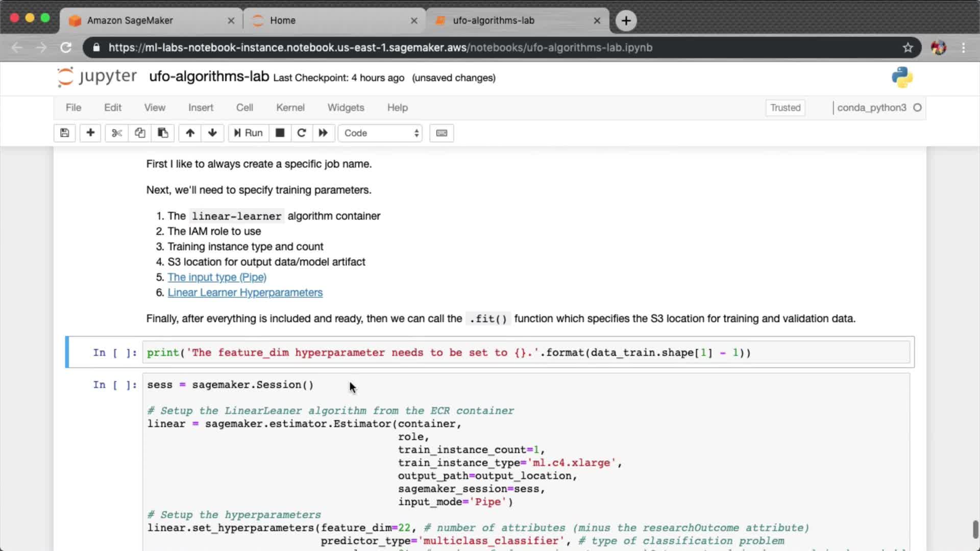The width and height of the screenshot is (980, 551).
Task: Toggle the Trusted notebook indicator
Action: (785, 108)
